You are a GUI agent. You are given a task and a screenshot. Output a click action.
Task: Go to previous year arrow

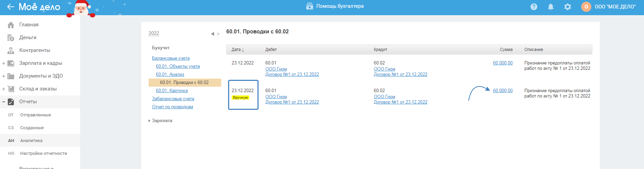click(x=212, y=34)
